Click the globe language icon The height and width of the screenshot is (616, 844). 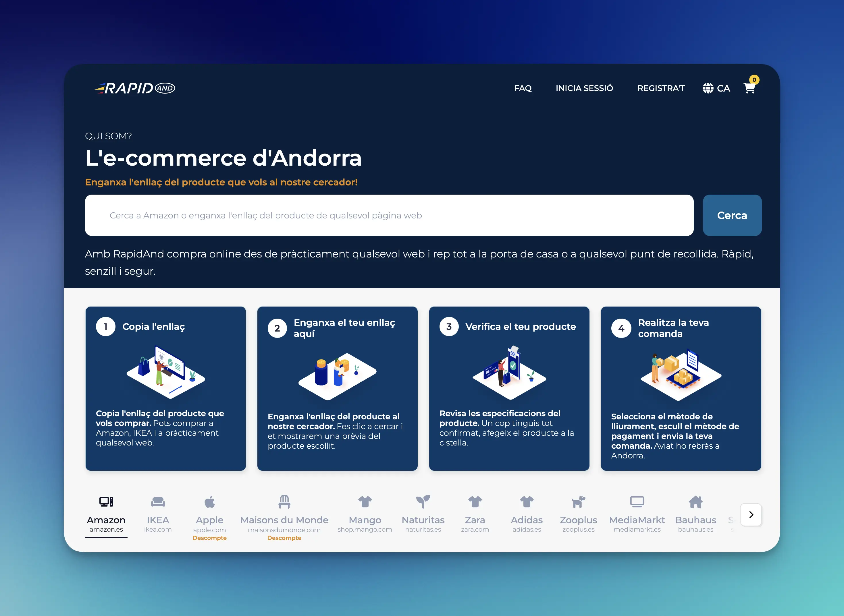[708, 88]
